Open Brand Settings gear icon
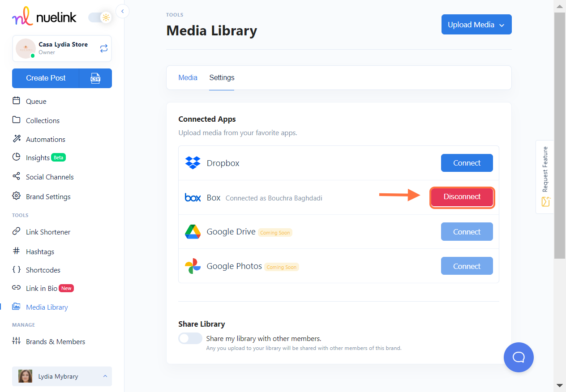 (17, 196)
